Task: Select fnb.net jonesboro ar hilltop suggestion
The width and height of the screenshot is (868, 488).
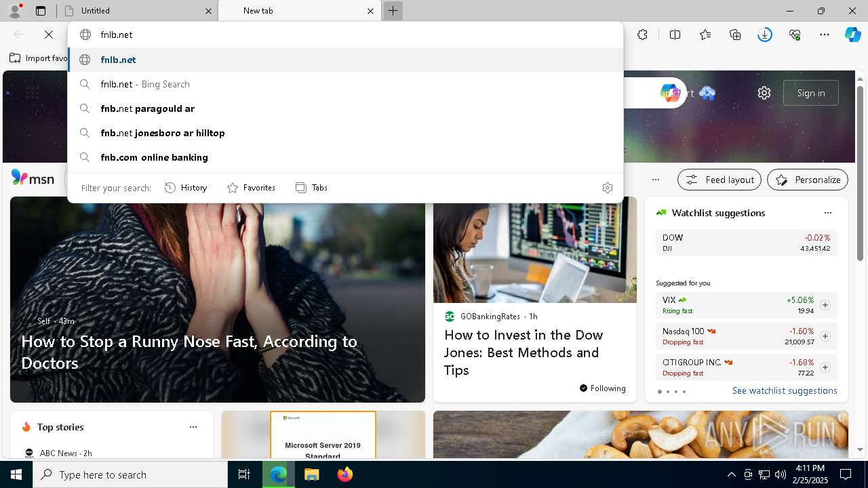Action: 345,133
